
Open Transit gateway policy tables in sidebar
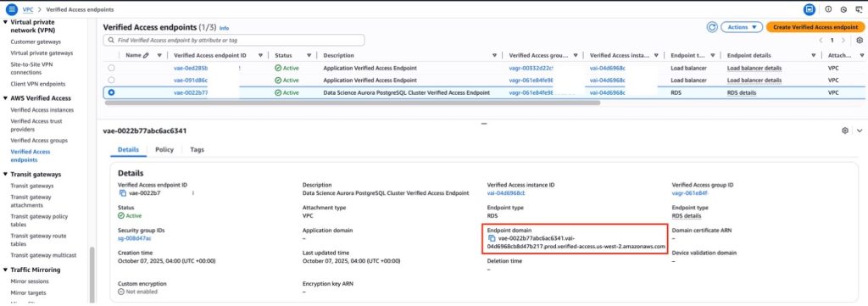pos(39,220)
